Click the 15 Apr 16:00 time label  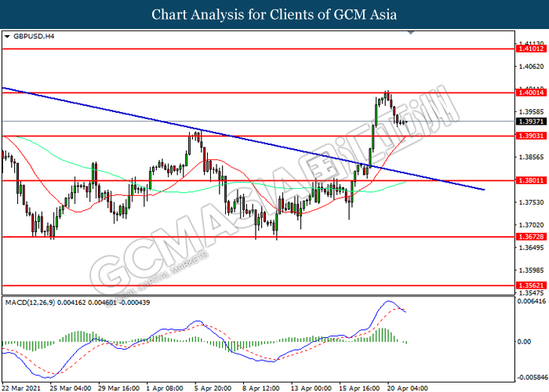[359, 388]
